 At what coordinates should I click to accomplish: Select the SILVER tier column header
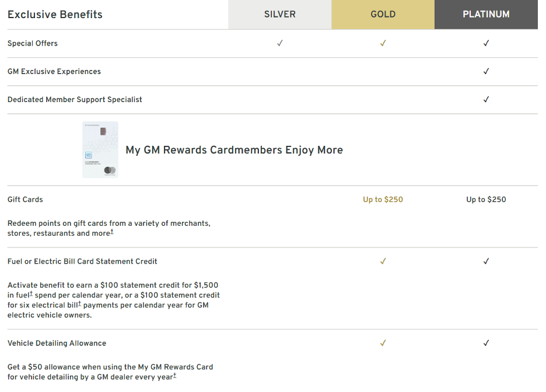point(279,14)
